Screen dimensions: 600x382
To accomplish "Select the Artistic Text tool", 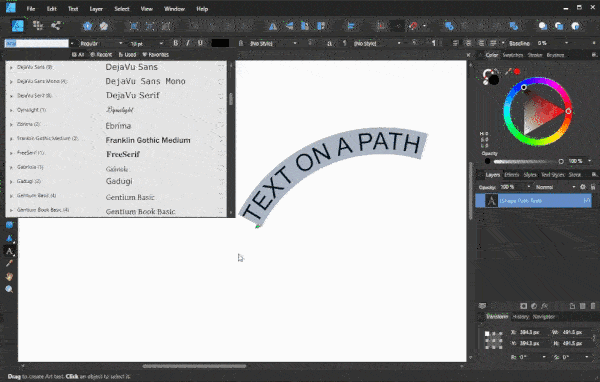I will [x=10, y=251].
